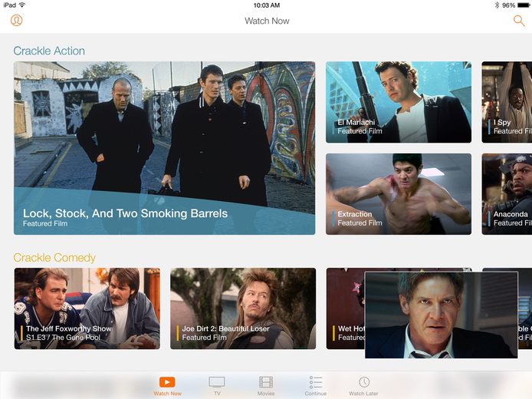
Task: Switch to the TV tab
Action: [217, 386]
